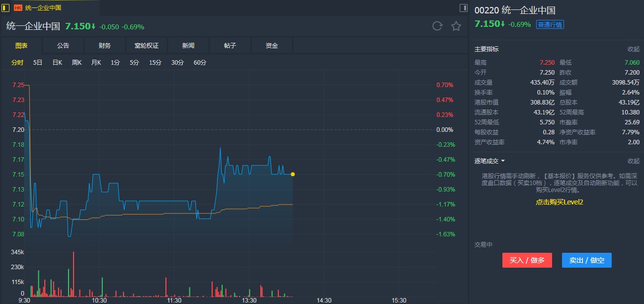This screenshot has height=304, width=644.
Task: Click the refresh quote icon
Action: point(437,26)
